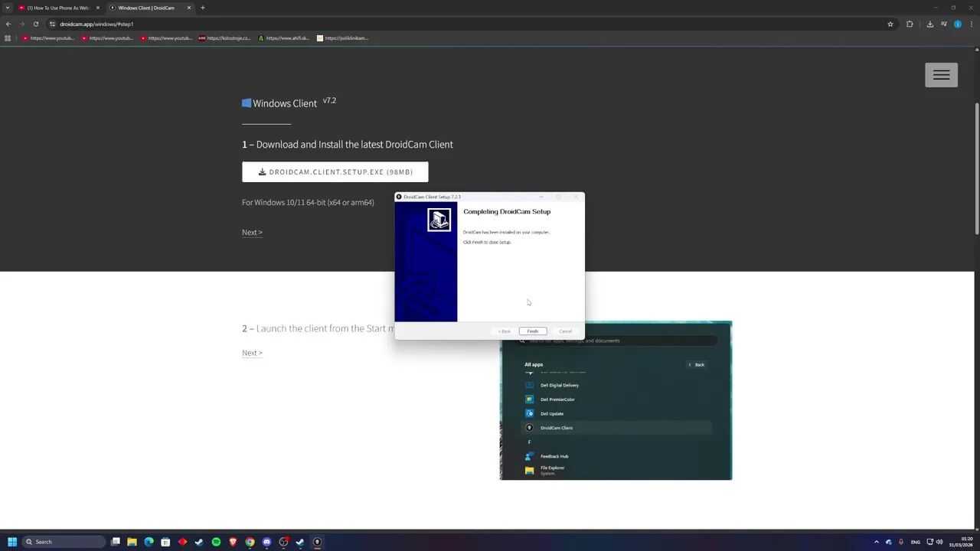
Task: Open browser downloads icon
Action: 930,24
